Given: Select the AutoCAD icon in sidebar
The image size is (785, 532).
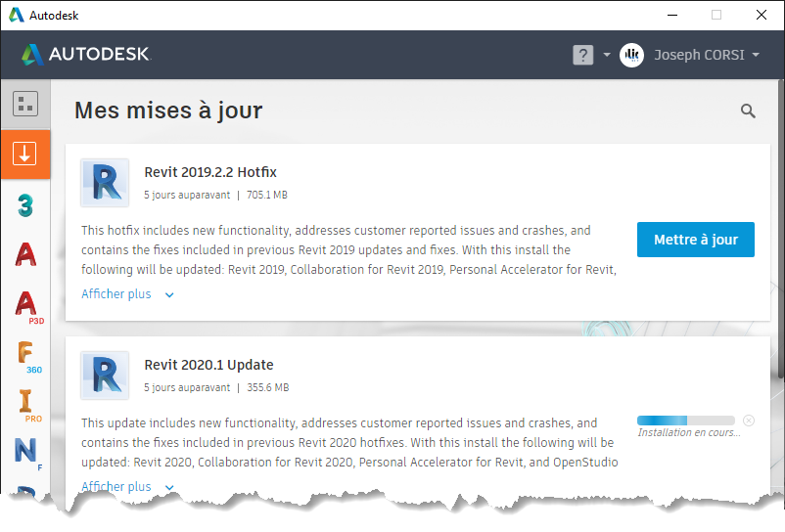Looking at the screenshot, I should pyautogui.click(x=25, y=254).
